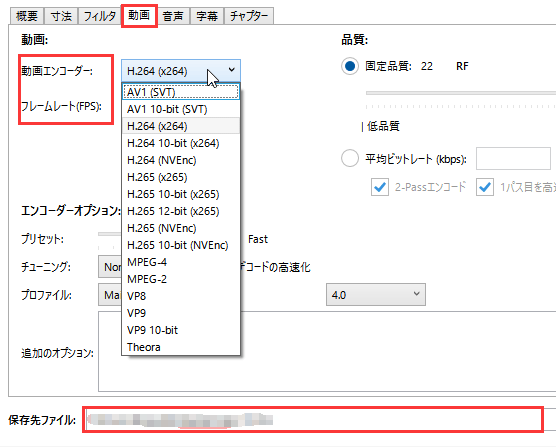Select the フィルタ tab
556x447 pixels.
pyautogui.click(x=100, y=16)
